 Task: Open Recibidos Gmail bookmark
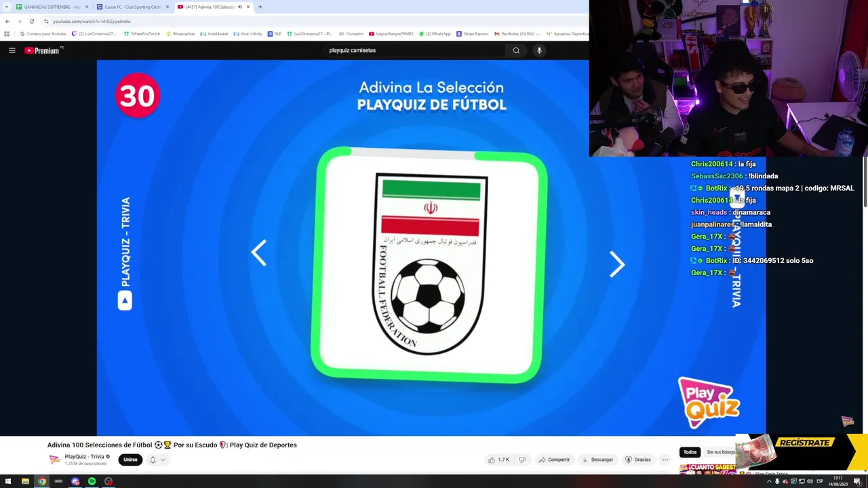517,33
